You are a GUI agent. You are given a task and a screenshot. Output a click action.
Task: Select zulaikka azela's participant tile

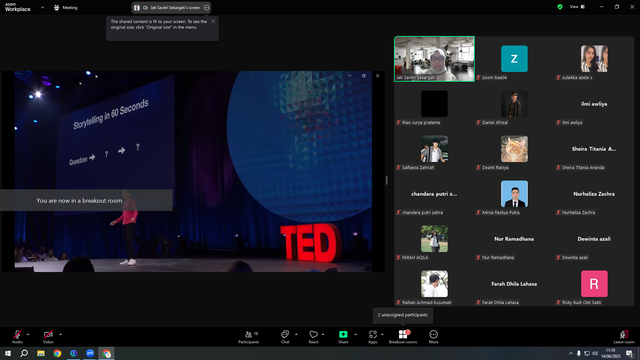[x=594, y=59]
